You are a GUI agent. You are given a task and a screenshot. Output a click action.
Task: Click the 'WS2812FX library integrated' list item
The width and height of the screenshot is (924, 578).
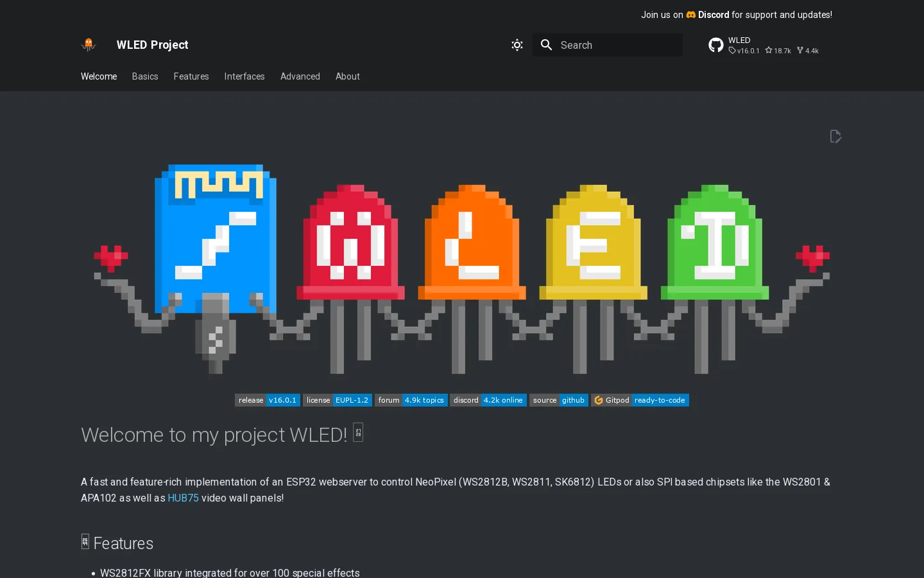230,572
